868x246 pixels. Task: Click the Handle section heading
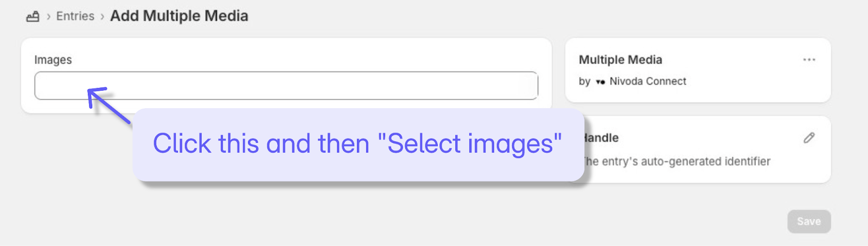601,138
